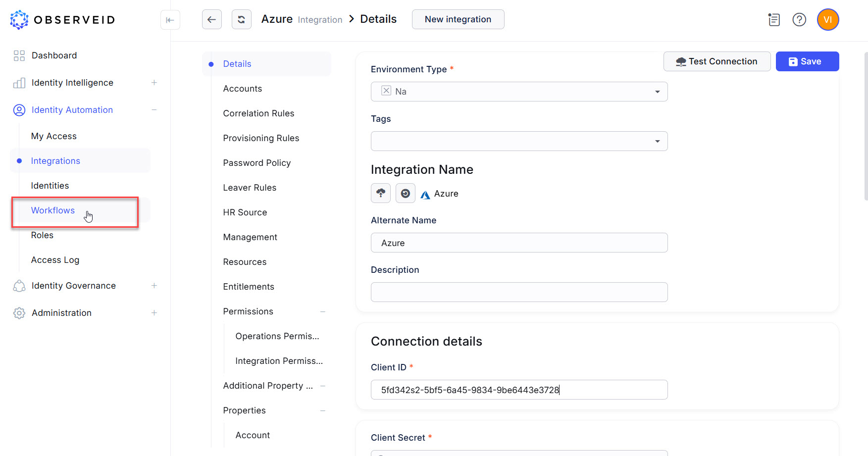Screen dimensions: 868x456
Task: Save the integration details
Action: [x=807, y=61]
